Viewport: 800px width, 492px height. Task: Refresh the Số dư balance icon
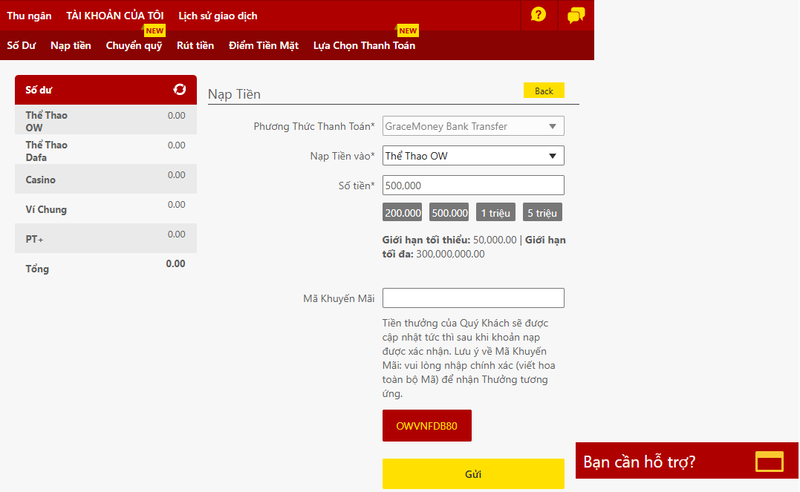coord(179,90)
